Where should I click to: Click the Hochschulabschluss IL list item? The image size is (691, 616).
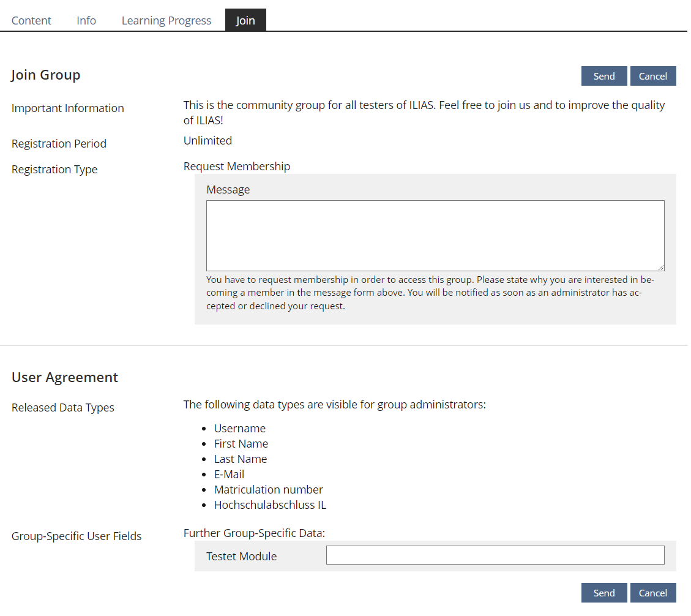[270, 505]
